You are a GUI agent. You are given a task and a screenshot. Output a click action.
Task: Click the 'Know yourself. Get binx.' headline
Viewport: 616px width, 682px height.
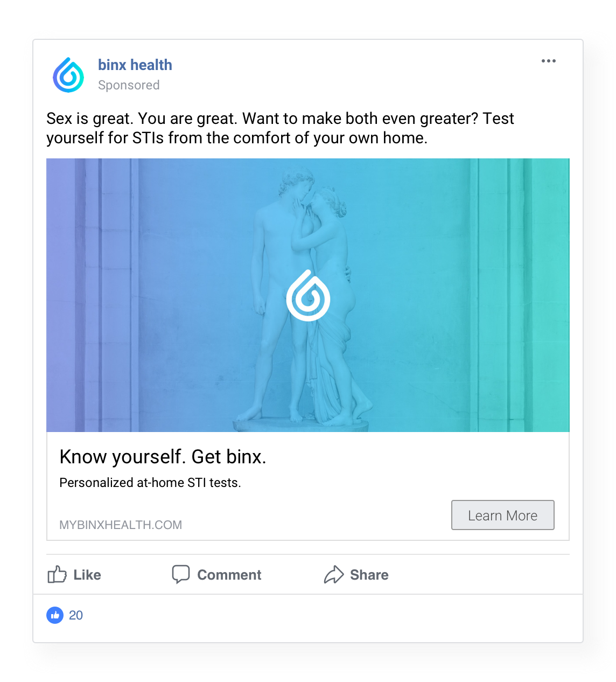pos(163,457)
